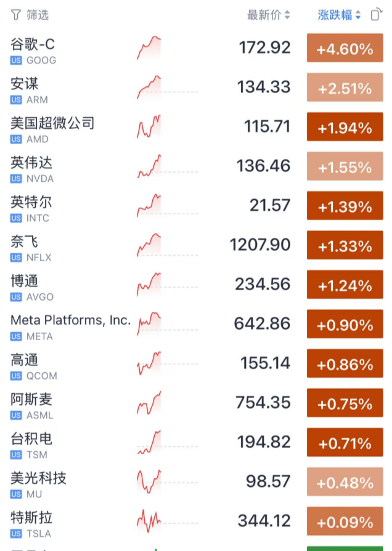Click the US badge next to TSLA

[15, 534]
